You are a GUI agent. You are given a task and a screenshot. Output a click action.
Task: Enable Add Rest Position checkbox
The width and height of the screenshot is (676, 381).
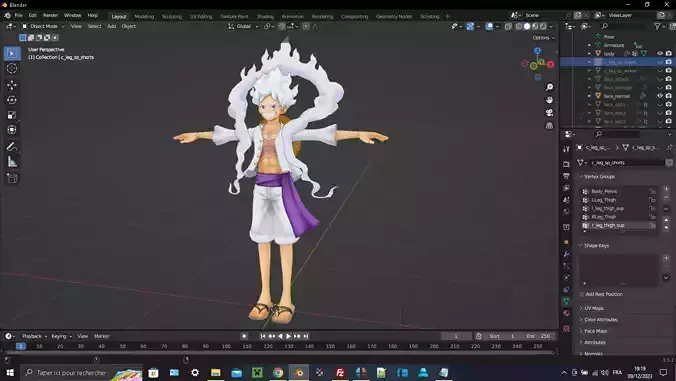(x=582, y=294)
